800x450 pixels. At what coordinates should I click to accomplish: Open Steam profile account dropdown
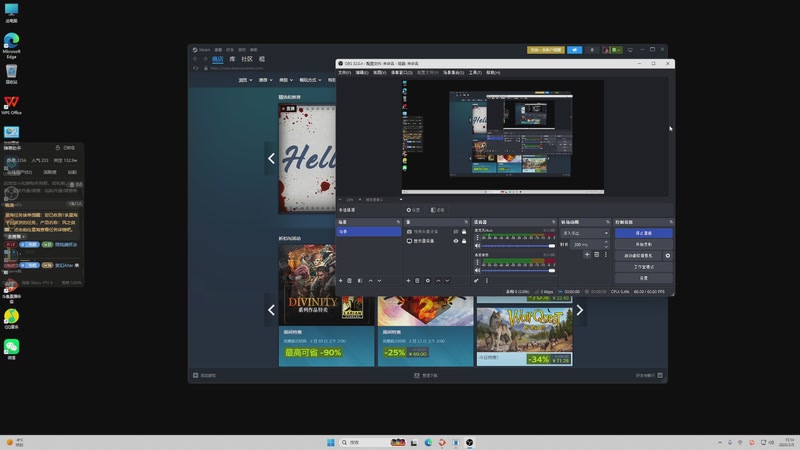[612, 50]
